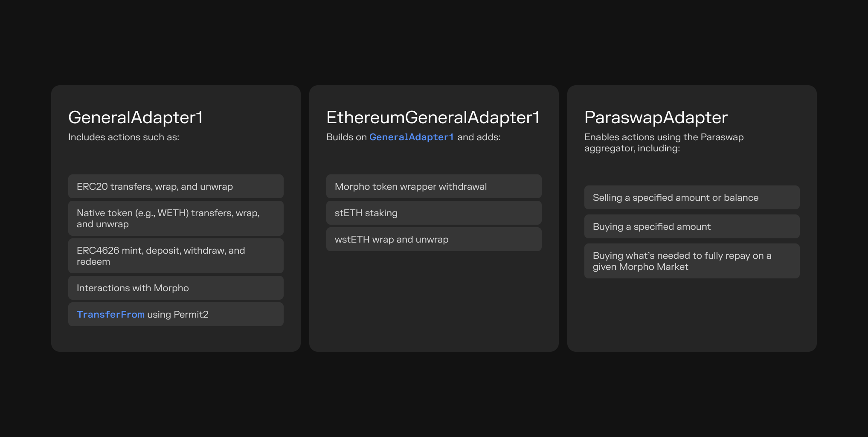Open the blue GeneralAdapter1 link in subtitle
Image resolution: width=868 pixels, height=437 pixels.
[x=411, y=137]
